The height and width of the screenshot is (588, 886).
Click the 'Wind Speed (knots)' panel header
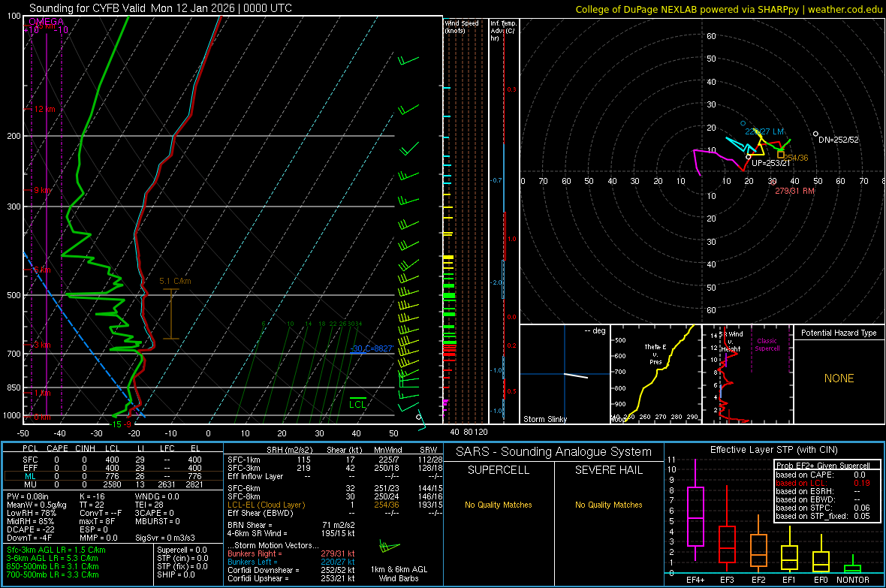(x=461, y=27)
